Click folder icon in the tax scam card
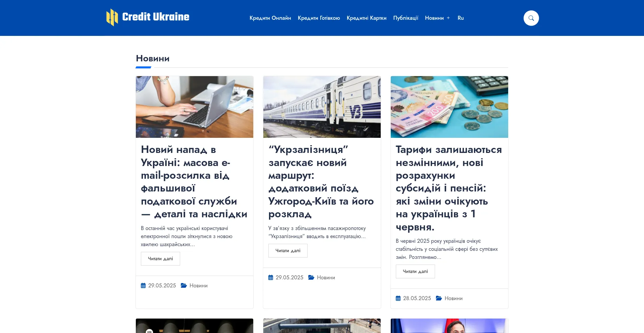The height and width of the screenshot is (333, 644). click(184, 285)
